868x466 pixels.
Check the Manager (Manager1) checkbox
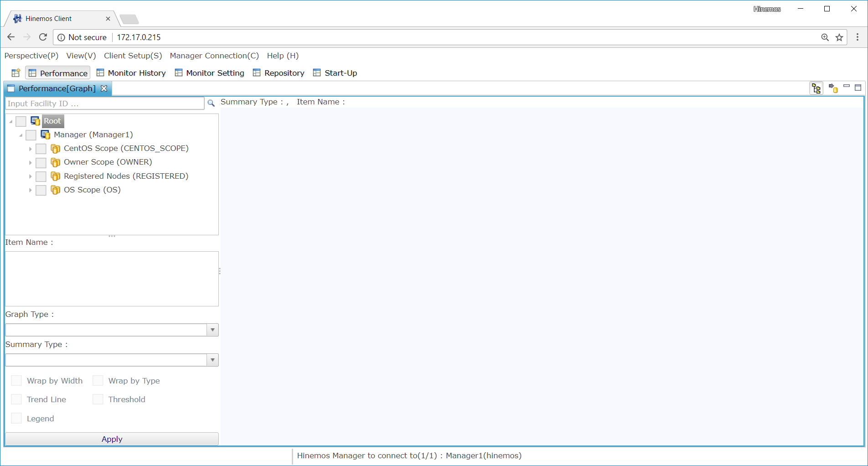click(31, 135)
